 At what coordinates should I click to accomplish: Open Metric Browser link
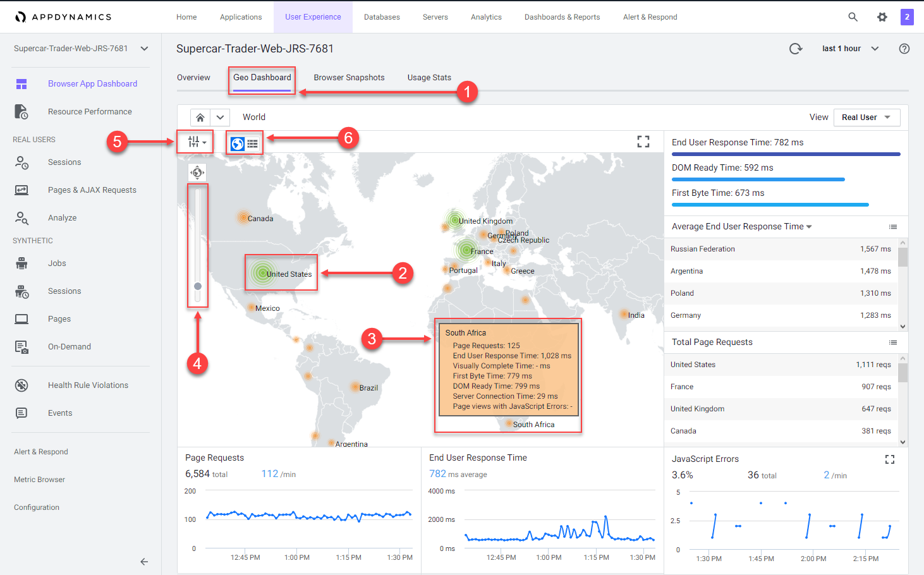tap(39, 480)
